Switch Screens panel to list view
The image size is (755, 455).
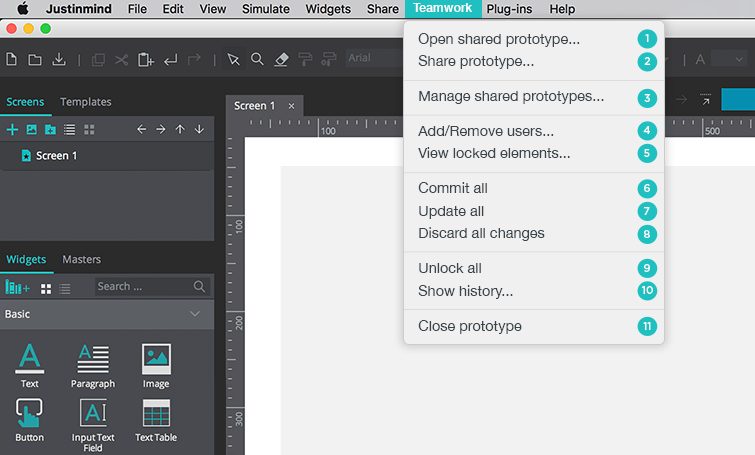69,130
